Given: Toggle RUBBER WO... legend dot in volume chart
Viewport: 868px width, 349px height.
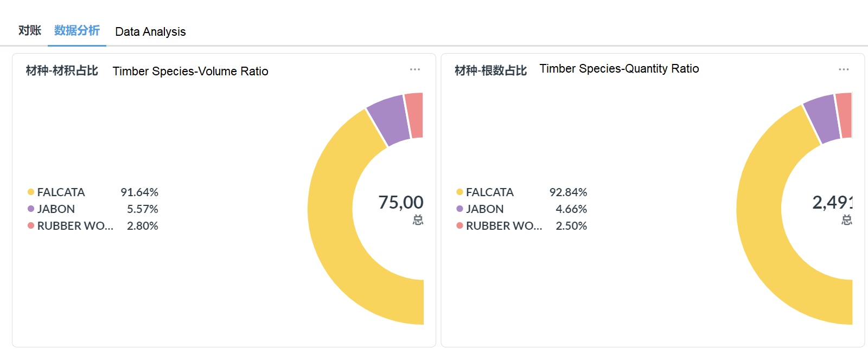Looking at the screenshot, I should pos(31,225).
